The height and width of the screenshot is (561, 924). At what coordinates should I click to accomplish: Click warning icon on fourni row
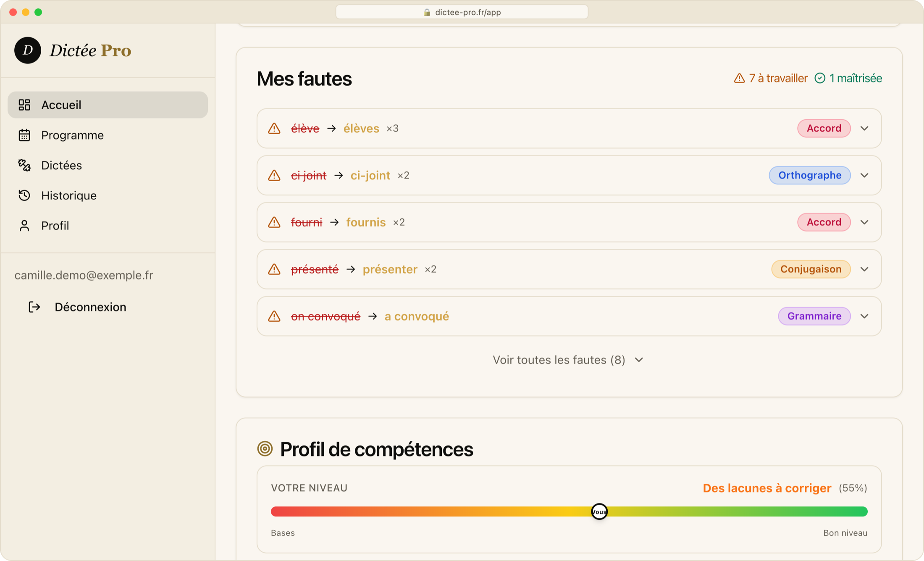274,222
